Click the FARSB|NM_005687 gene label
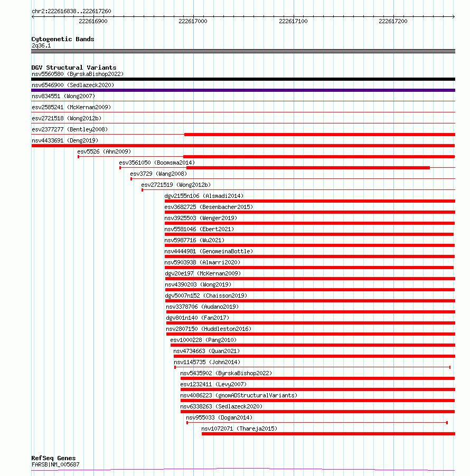Image resolution: width=470 pixels, height=476 pixels. pyautogui.click(x=55, y=465)
